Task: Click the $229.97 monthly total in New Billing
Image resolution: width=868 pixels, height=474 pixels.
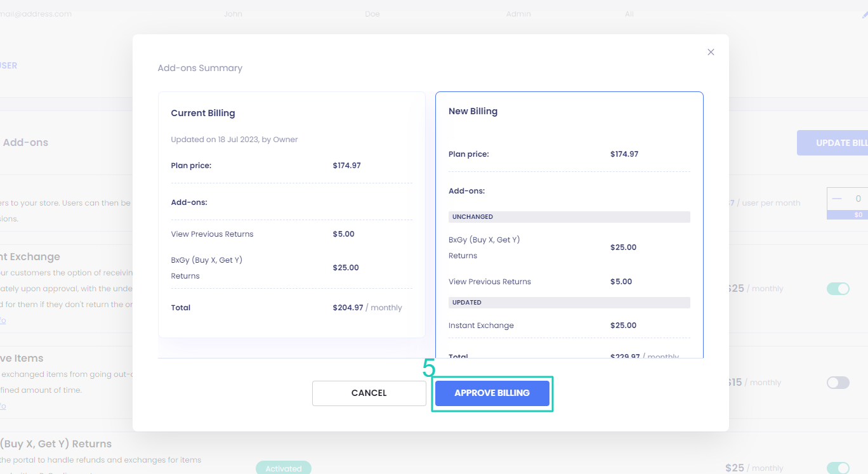Action: [645, 356]
